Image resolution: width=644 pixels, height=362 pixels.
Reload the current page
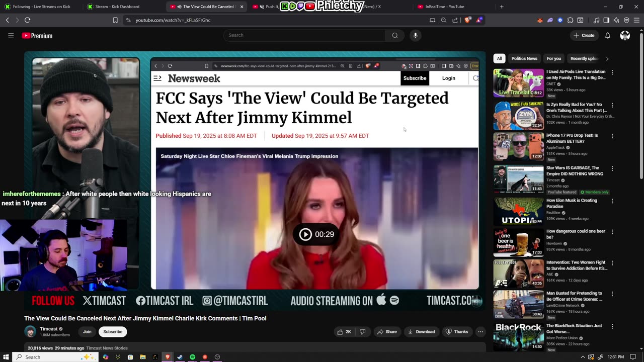[x=27, y=20]
